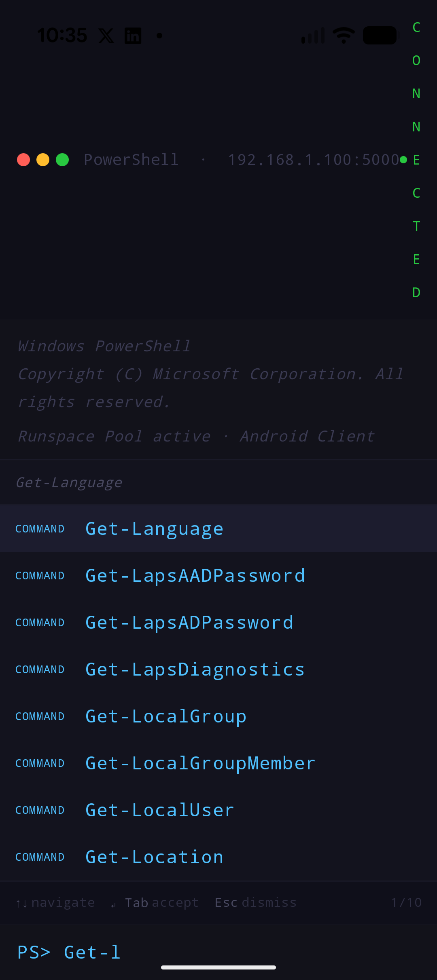Tap the Wi-Fi status icon
The width and height of the screenshot is (437, 980).
[344, 36]
